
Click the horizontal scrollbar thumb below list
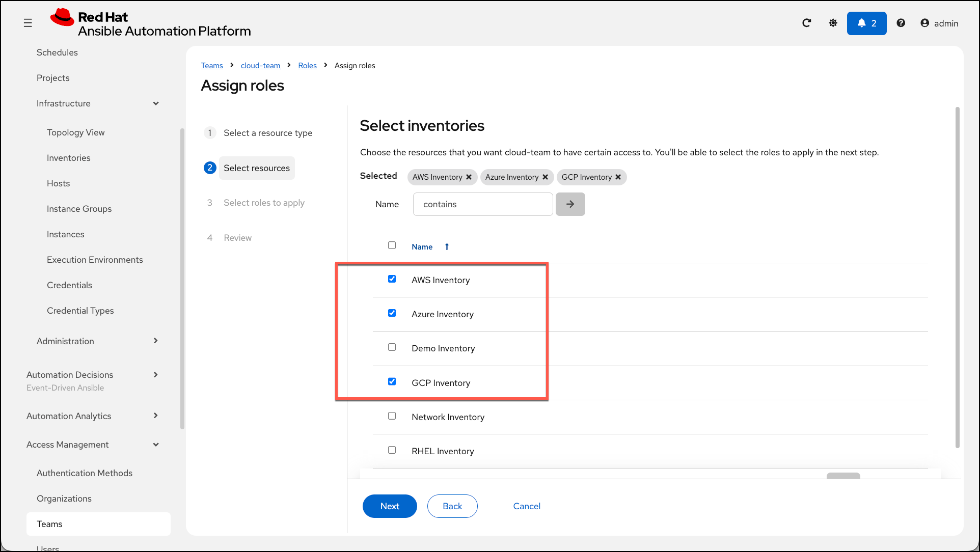click(843, 476)
